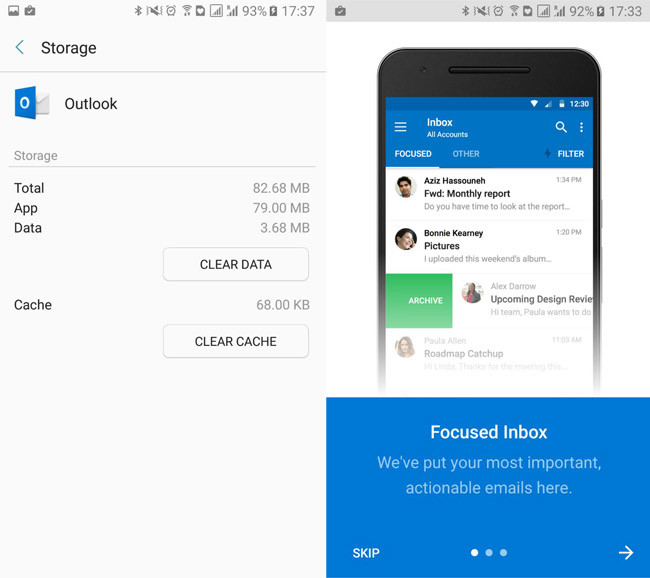Click the Focused Inbox heading
This screenshot has width=650, height=578.
point(489,432)
